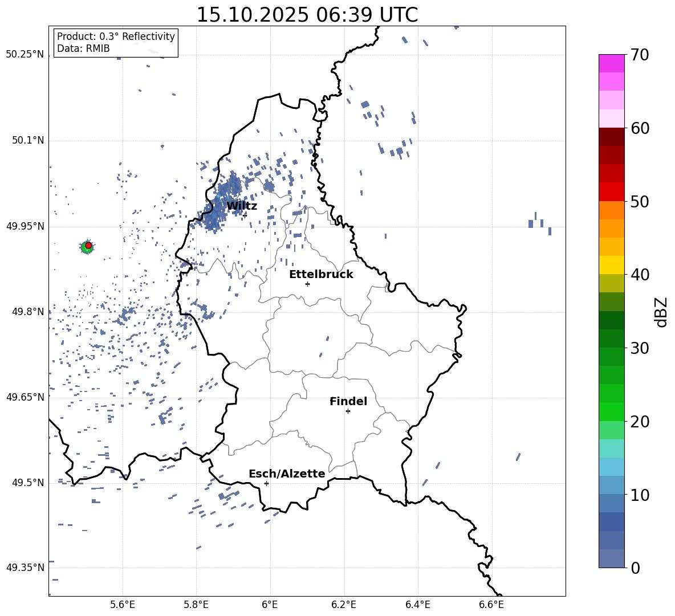Viewport: 675px width, 616px height.
Task: Select the Findel city label
Action: pyautogui.click(x=348, y=401)
